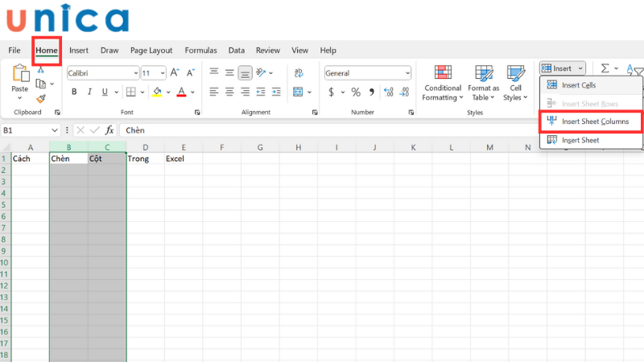Viewport: 644px width, 362px height.
Task: Click the Wrap Text icon
Action: tap(299, 72)
